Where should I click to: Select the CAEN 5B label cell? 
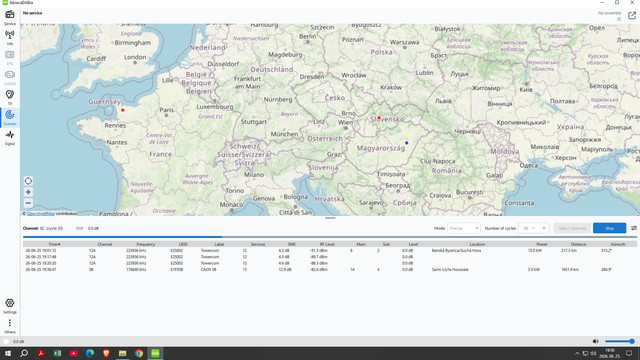click(x=209, y=269)
